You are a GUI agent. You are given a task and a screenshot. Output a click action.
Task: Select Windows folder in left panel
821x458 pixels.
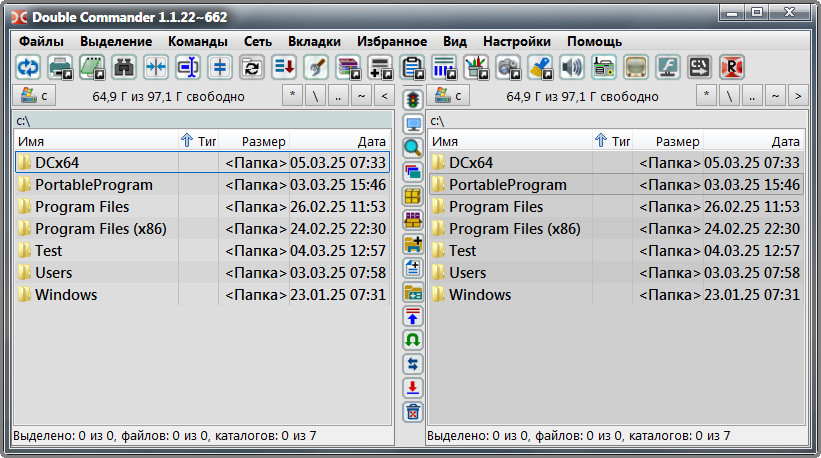click(203, 295)
